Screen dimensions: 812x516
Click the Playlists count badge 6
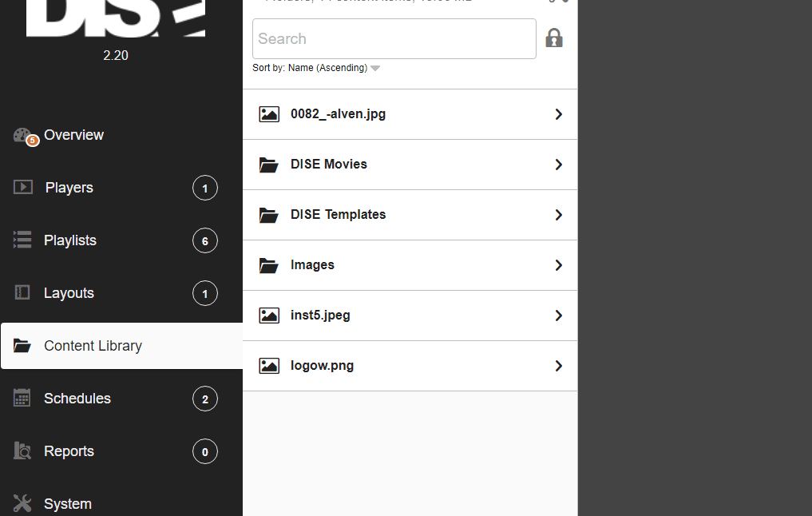click(x=205, y=241)
